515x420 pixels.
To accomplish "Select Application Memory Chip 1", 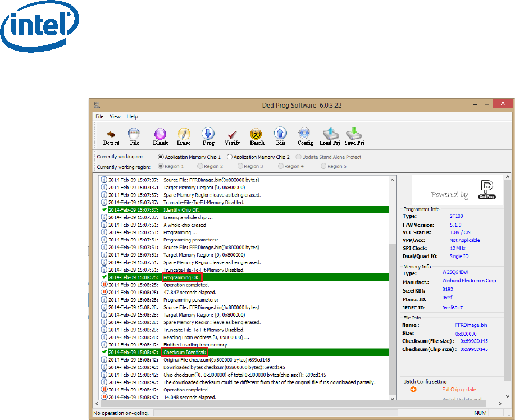I will pyautogui.click(x=189, y=157).
